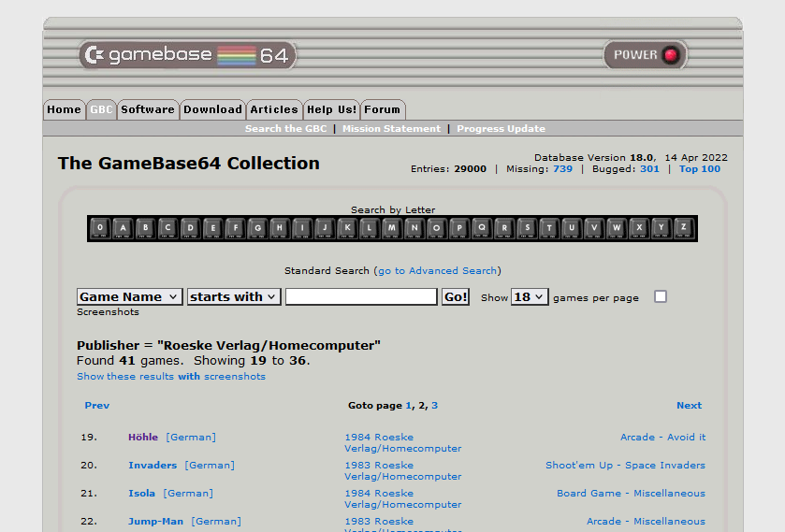Go to the Prev results page

click(x=97, y=406)
